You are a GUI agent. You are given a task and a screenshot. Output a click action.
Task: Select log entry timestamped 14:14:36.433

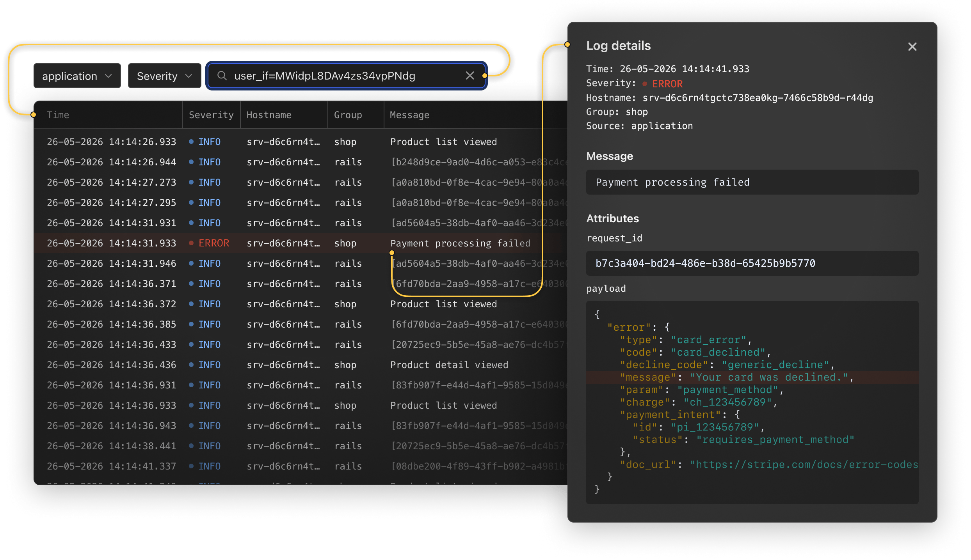point(301,344)
